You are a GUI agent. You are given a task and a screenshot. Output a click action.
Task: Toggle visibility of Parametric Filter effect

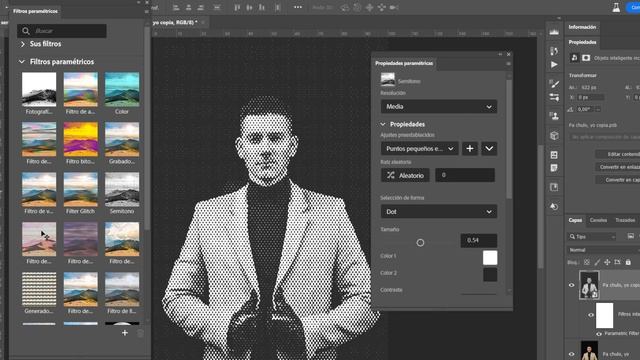click(599, 334)
